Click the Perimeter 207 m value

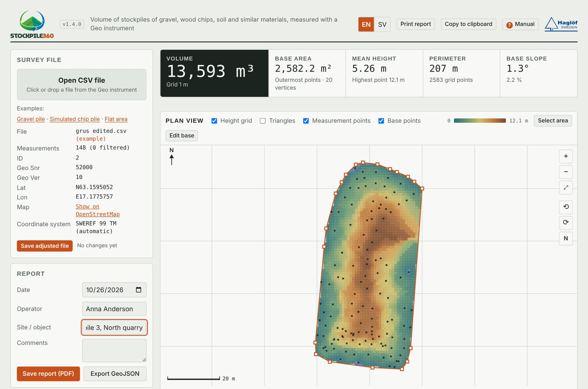444,69
